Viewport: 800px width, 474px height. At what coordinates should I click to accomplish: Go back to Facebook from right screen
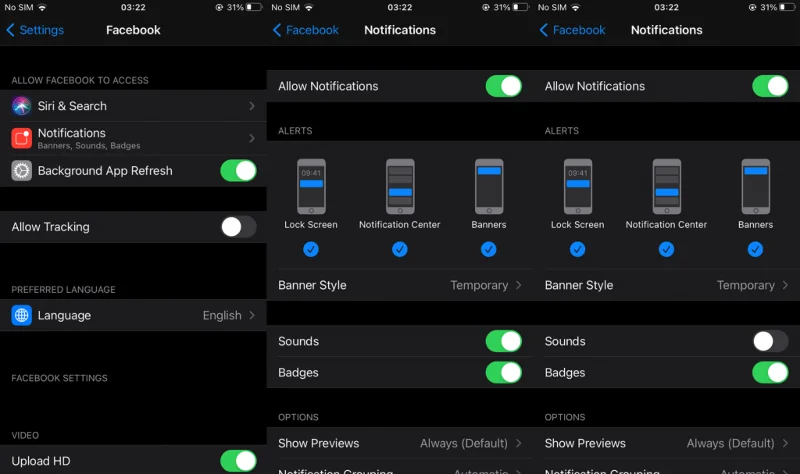click(x=572, y=30)
